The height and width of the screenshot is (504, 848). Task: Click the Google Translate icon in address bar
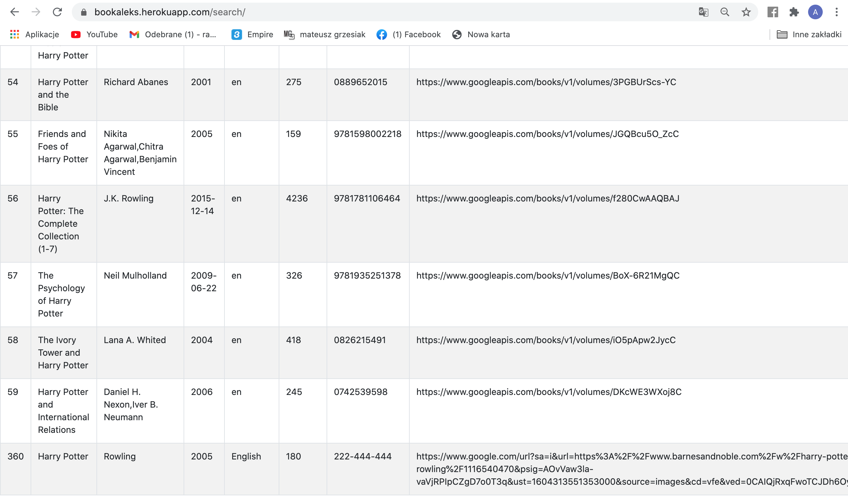(x=703, y=12)
